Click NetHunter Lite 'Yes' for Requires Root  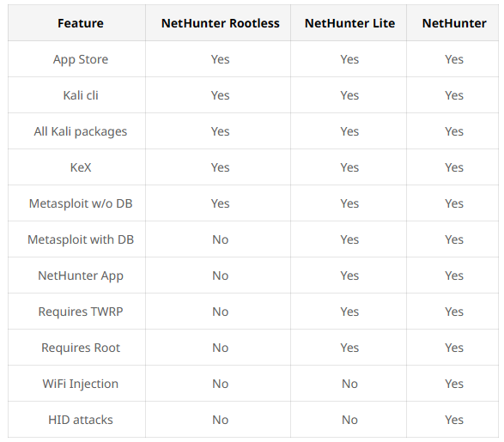click(x=349, y=348)
